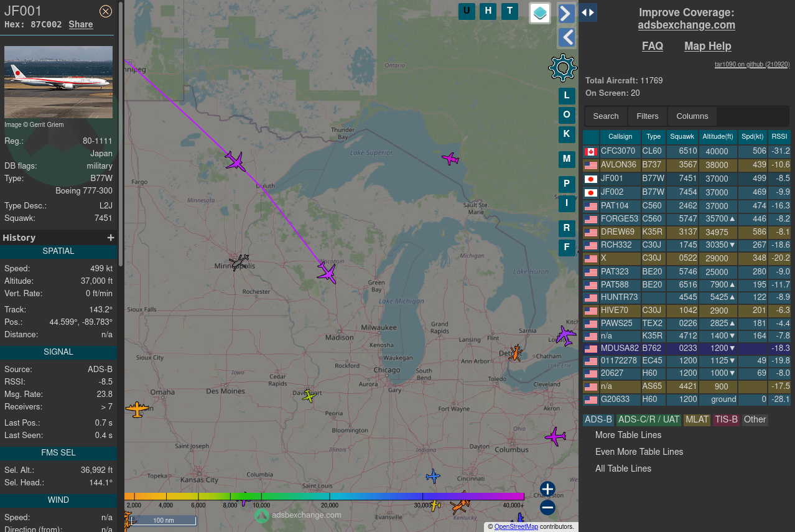Screen dimensions: 795x532
Task: Toggle the K map option
Action: click(567, 134)
